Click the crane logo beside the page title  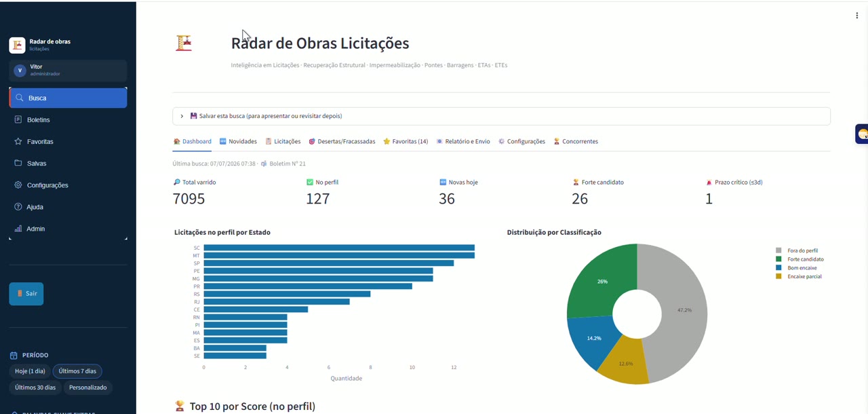click(184, 43)
